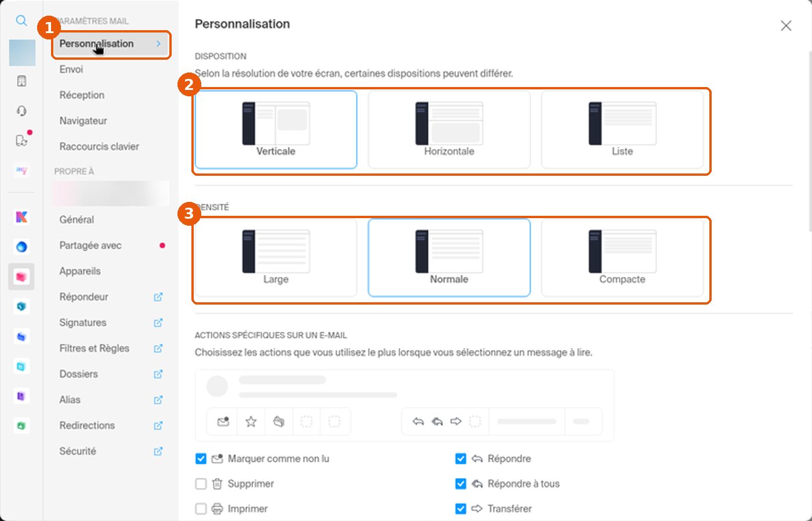Uncheck the Répondre action
Screen dimensions: 812x521
461,459
